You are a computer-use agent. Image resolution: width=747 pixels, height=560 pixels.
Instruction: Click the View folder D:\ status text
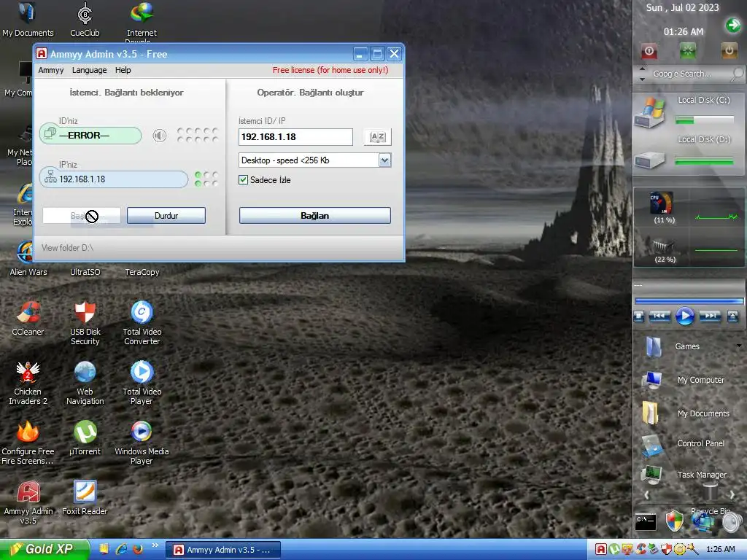coord(67,248)
